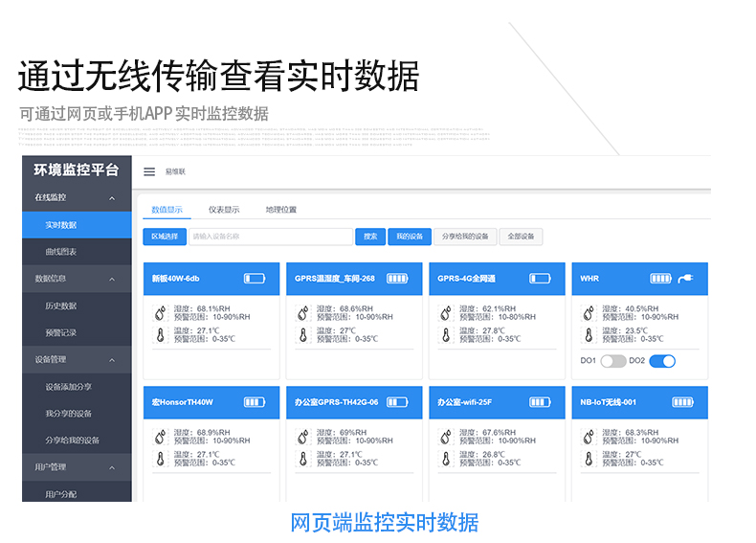Click the battery icon on the GPRS温湿度_车间-268 card
The image size is (756, 543).
(x=396, y=279)
